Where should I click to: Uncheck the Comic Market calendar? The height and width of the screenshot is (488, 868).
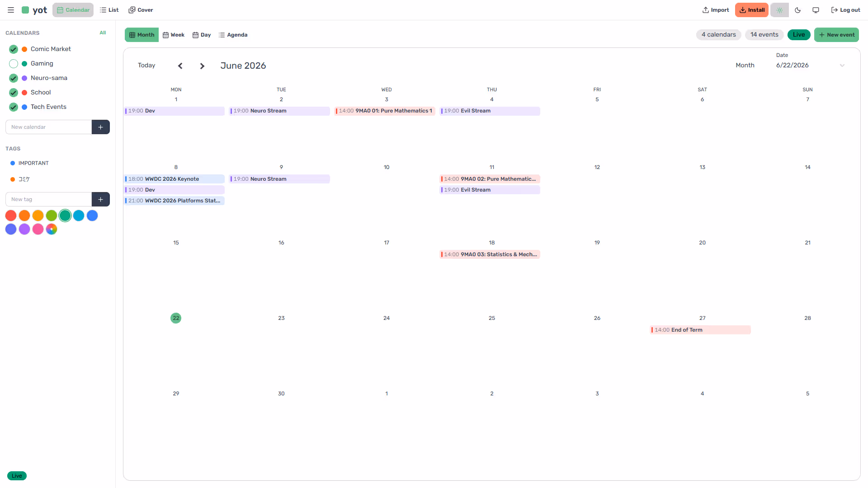14,49
